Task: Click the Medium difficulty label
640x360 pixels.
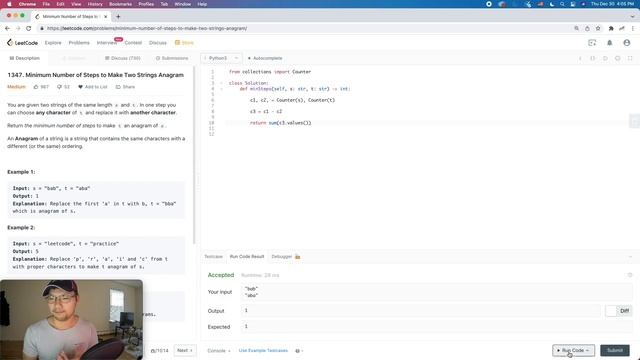Action: [16, 87]
